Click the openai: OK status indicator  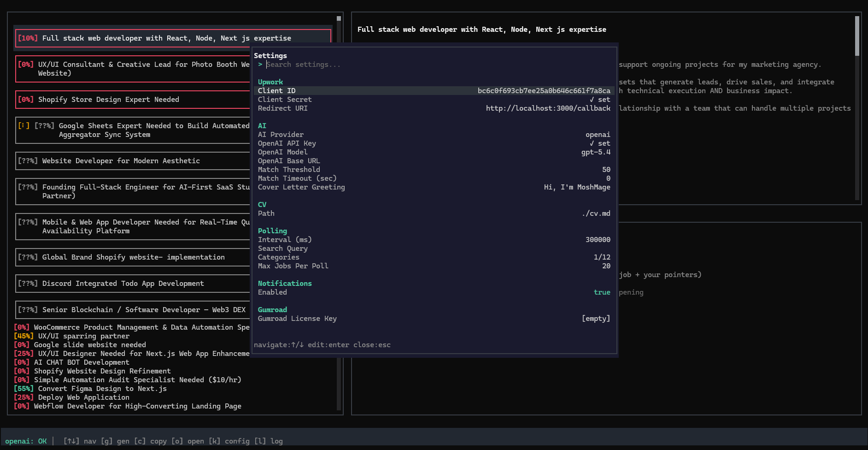click(x=25, y=441)
